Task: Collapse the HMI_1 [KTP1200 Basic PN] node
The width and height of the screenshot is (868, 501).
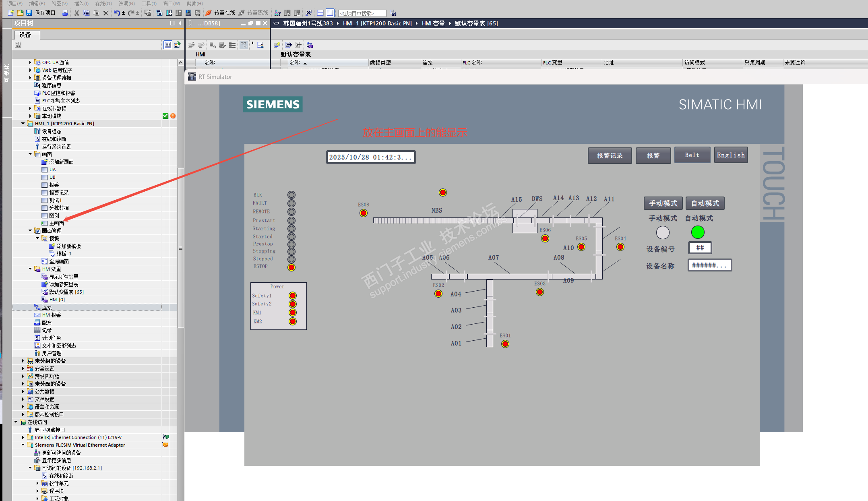Action: (x=23, y=124)
